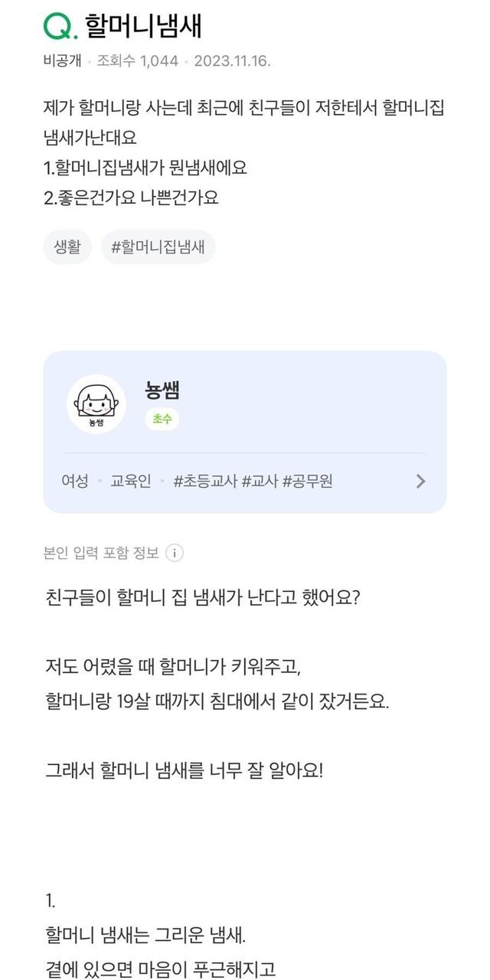Expand answerer profile with the chevron arrow

pos(420,482)
